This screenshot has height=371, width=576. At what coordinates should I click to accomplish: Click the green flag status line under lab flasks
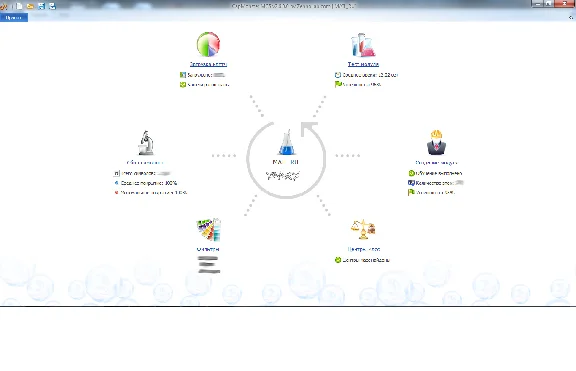click(x=358, y=84)
